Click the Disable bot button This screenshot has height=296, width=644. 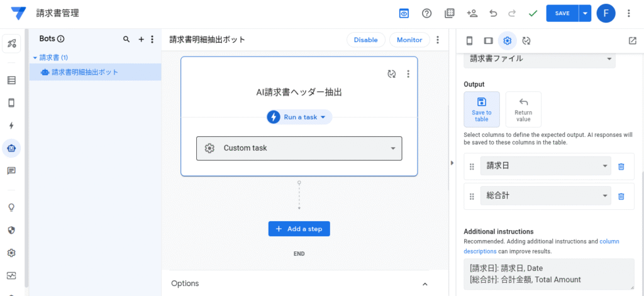click(x=365, y=40)
